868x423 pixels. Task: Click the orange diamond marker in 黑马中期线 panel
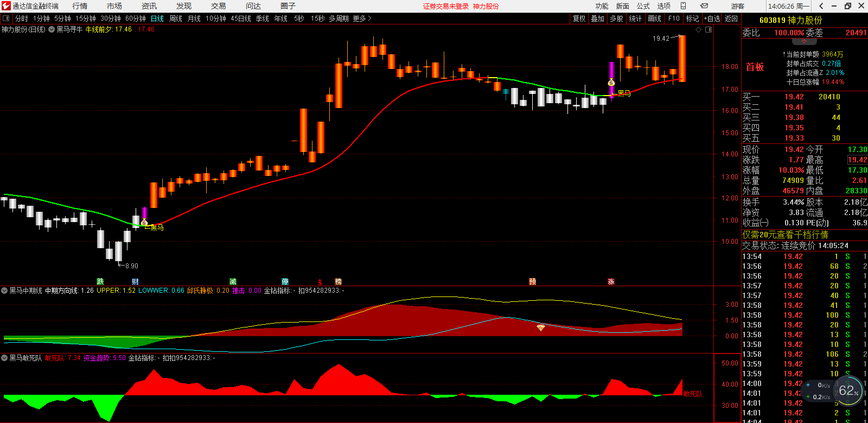[x=541, y=327]
